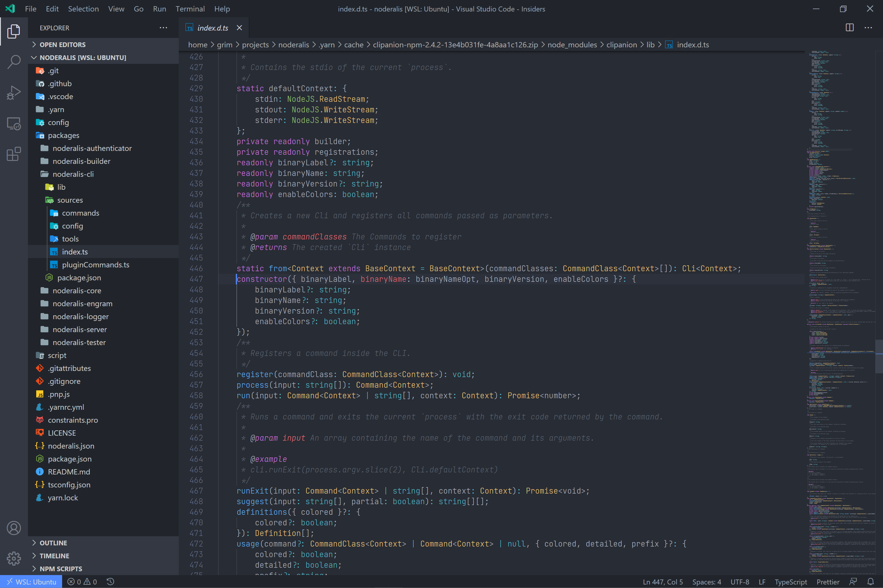Viewport: 883px width, 588px height.
Task: Open Explorer's More Actions menu
Action: (x=163, y=27)
